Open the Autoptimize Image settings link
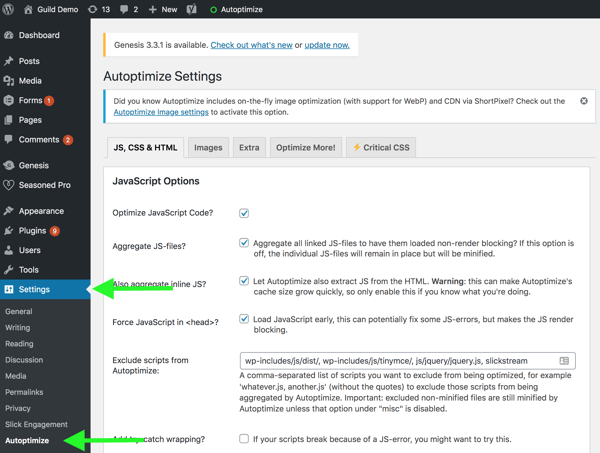600x453 pixels. point(161,112)
